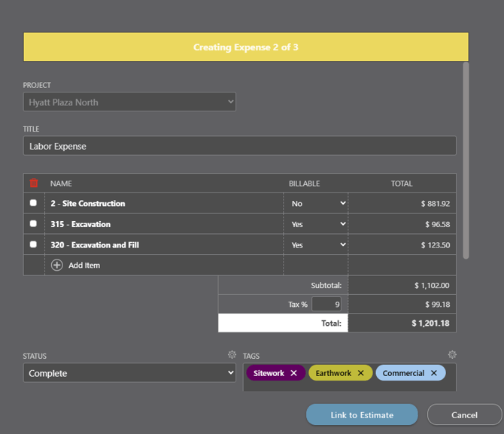
Task: Click the subtotal value $ 1,102.00
Action: click(x=432, y=285)
